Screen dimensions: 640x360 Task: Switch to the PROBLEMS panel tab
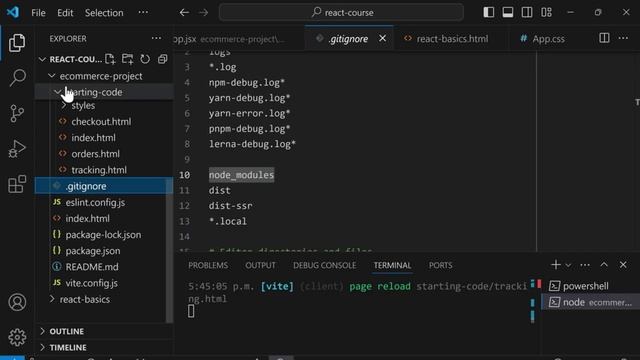click(x=208, y=265)
